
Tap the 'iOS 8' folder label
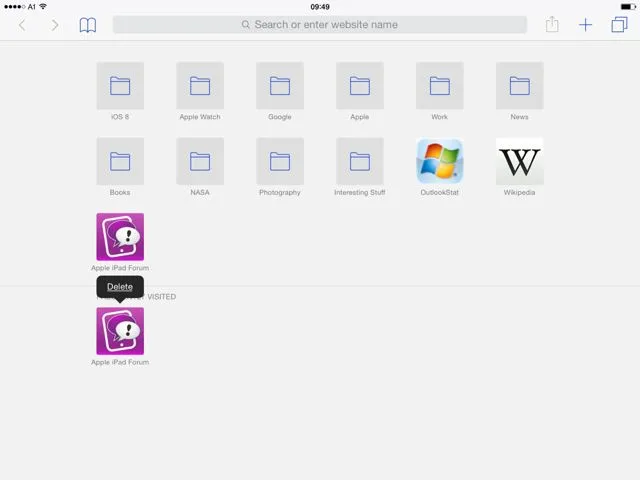(x=120, y=117)
